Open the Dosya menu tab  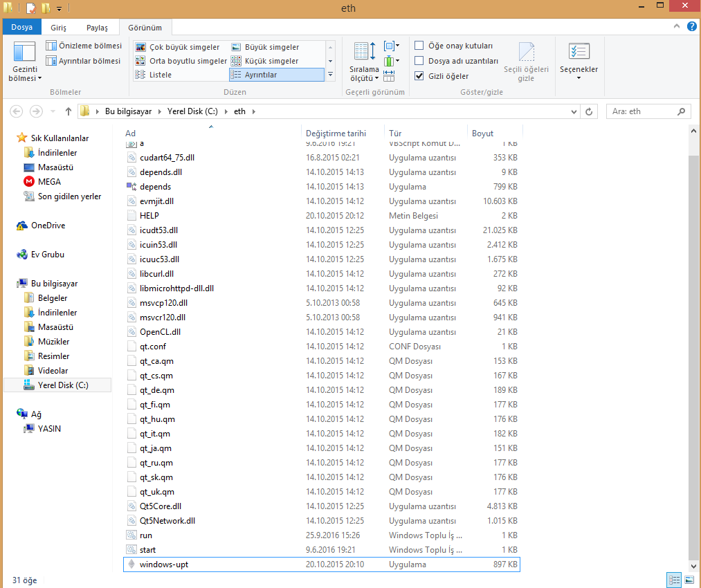pyautogui.click(x=21, y=28)
